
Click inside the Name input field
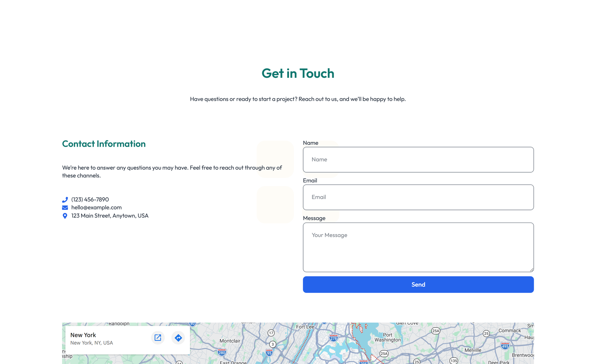pyautogui.click(x=418, y=159)
